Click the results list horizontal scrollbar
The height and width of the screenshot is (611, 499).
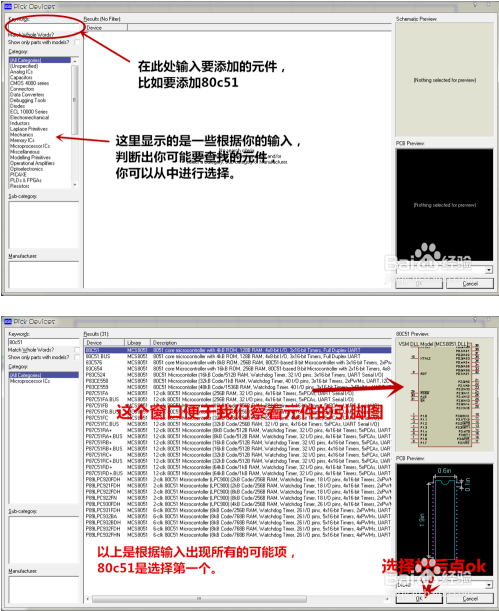pos(199,599)
